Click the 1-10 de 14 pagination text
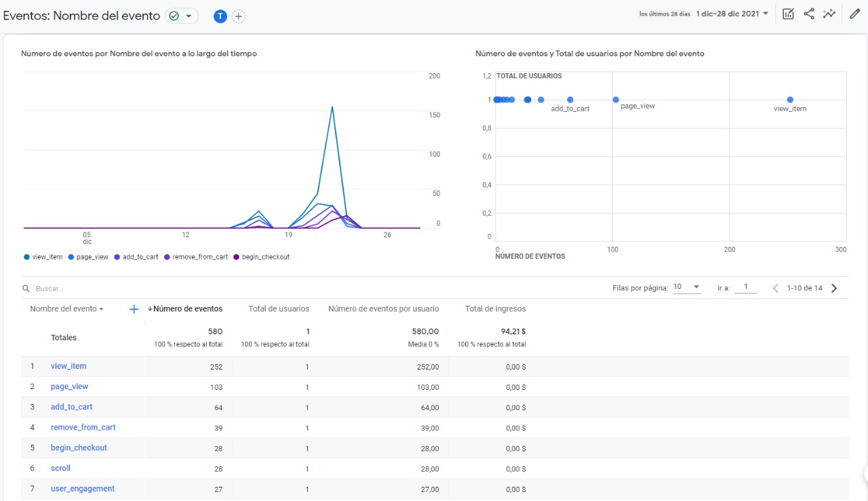868x501 pixels. (804, 288)
